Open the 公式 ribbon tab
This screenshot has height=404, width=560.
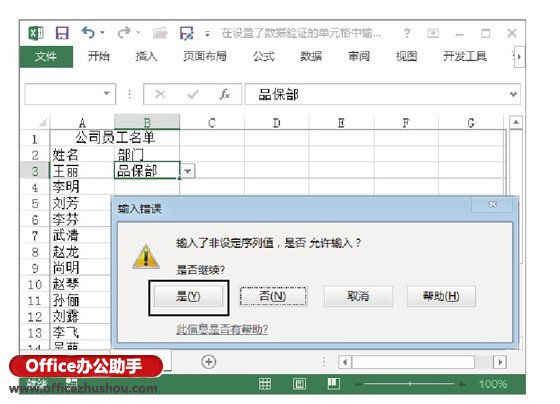point(264,56)
